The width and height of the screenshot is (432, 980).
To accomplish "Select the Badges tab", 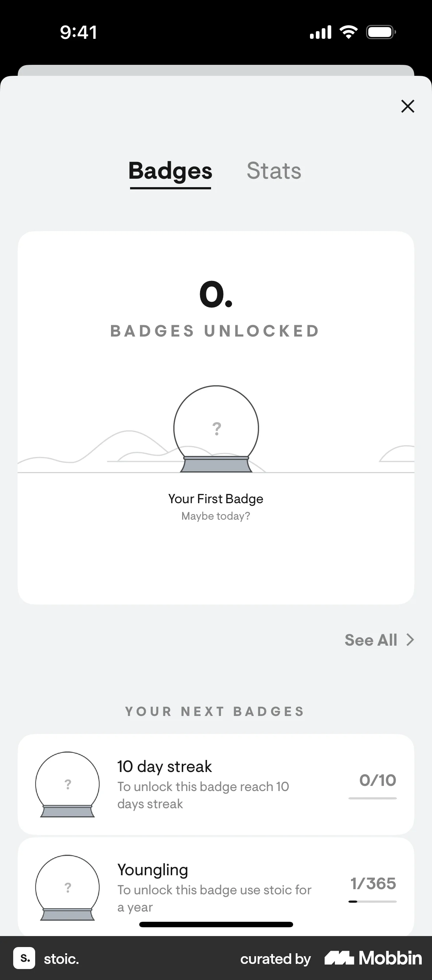I will (x=170, y=171).
